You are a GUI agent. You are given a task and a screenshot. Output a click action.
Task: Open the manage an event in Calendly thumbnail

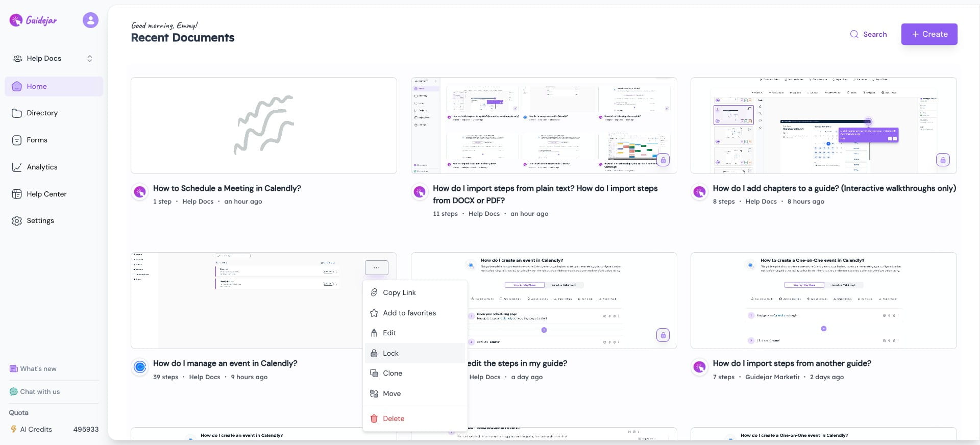264,301
